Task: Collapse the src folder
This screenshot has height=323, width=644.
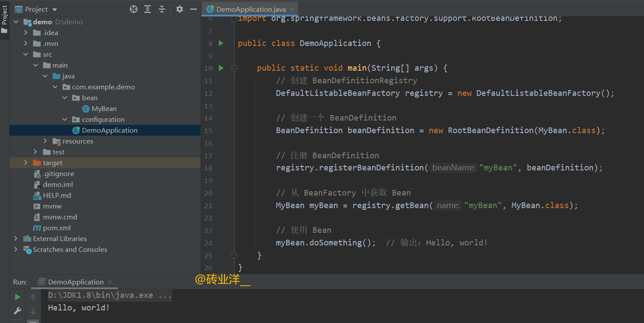Action: [x=26, y=54]
